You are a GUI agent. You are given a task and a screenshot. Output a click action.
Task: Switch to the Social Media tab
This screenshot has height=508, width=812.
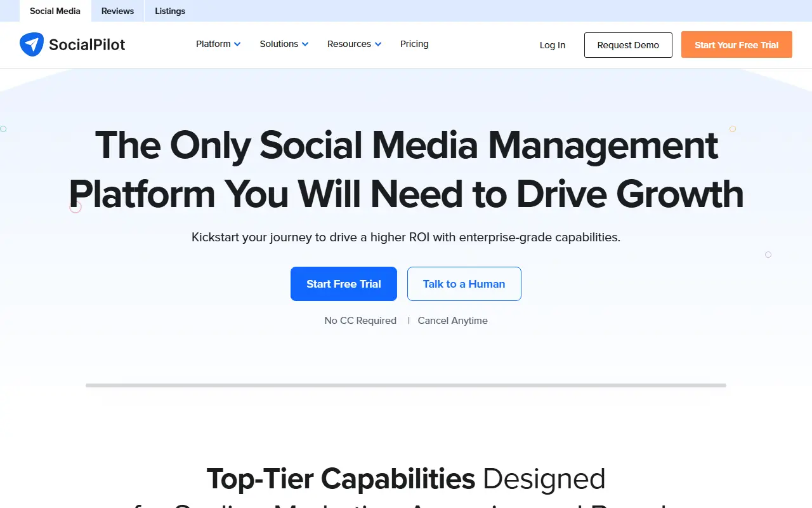point(55,11)
